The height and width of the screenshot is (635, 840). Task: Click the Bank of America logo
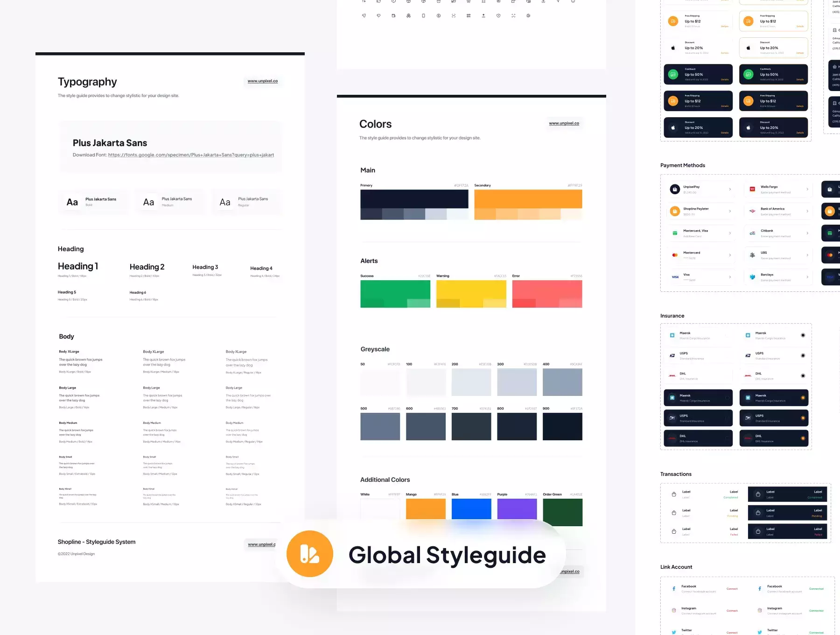(x=752, y=211)
